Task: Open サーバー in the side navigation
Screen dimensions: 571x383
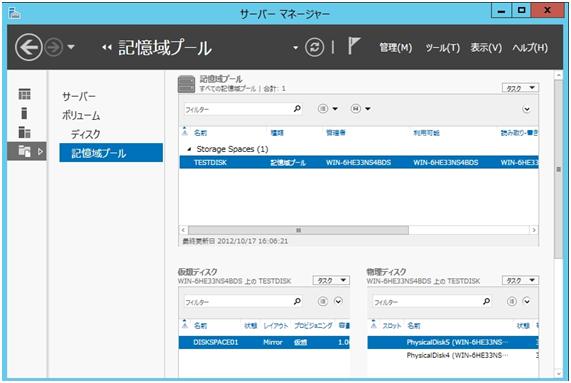Action: [79, 96]
